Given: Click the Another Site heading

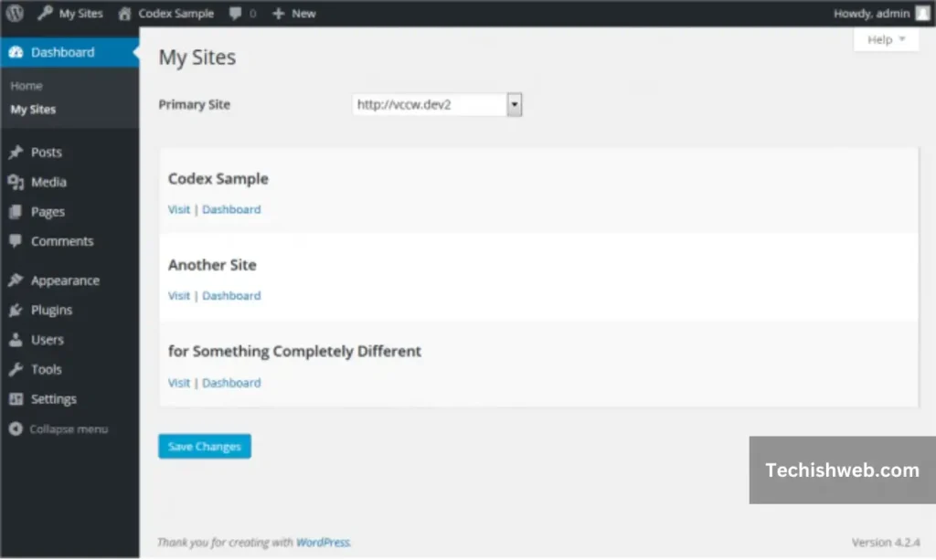Looking at the screenshot, I should 212,265.
